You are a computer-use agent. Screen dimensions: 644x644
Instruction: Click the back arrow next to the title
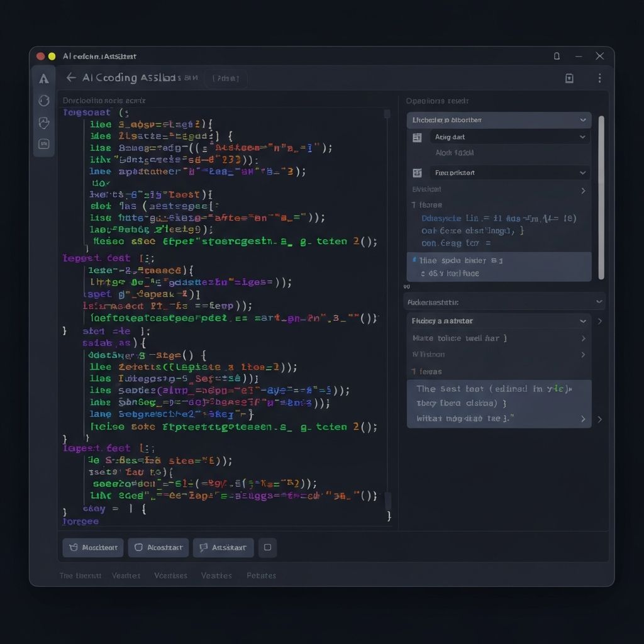coord(70,77)
